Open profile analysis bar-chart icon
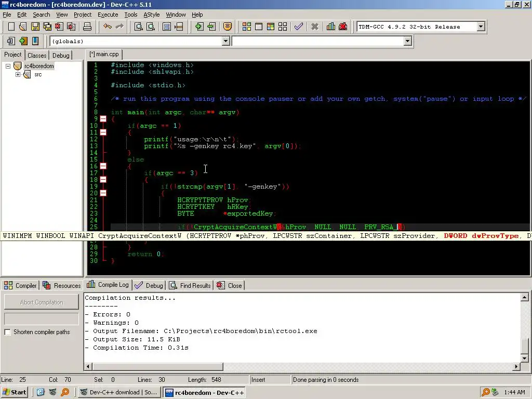The image size is (532, 399). coord(331,26)
